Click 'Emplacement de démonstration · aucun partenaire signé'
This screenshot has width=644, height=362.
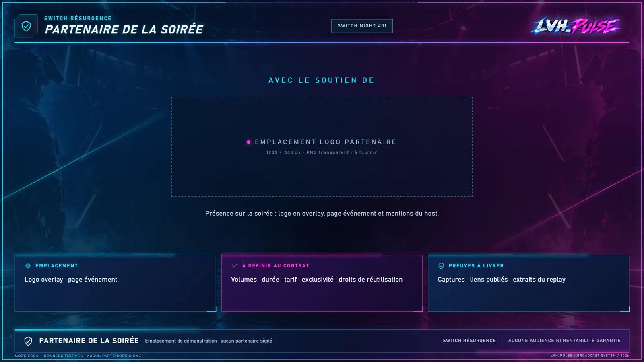pyautogui.click(x=208, y=341)
